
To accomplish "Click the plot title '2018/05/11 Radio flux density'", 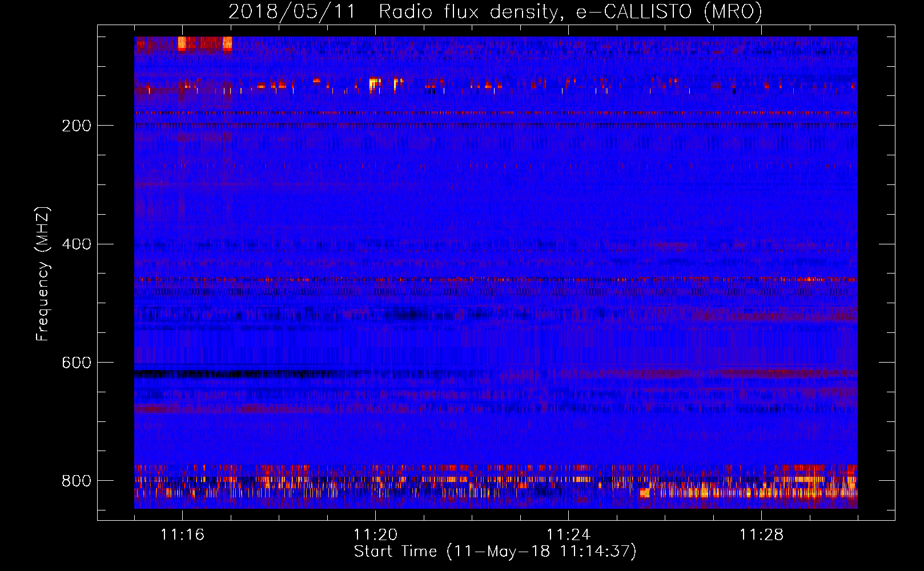I will point(495,12).
